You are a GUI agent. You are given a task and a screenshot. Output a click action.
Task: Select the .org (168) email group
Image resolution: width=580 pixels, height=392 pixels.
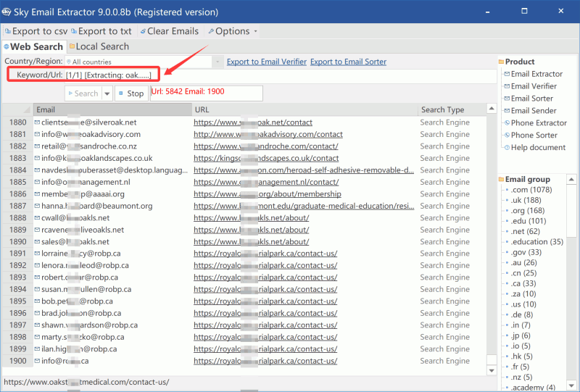(528, 210)
